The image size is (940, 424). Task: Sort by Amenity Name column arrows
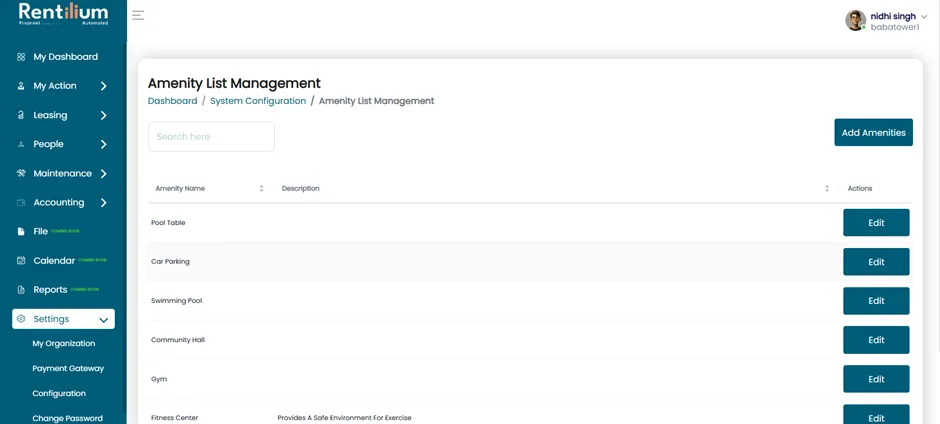tap(261, 188)
